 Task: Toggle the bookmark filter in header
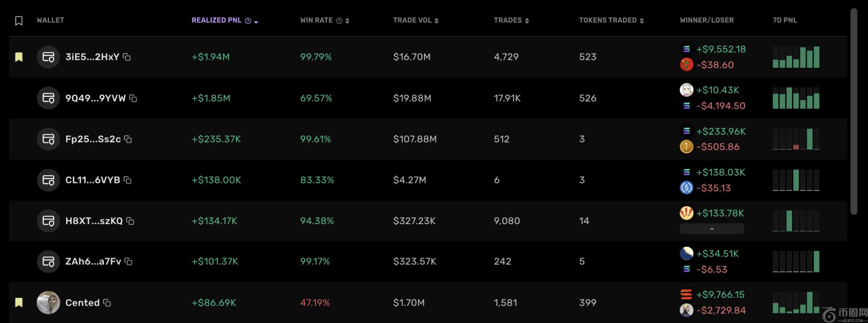19,21
